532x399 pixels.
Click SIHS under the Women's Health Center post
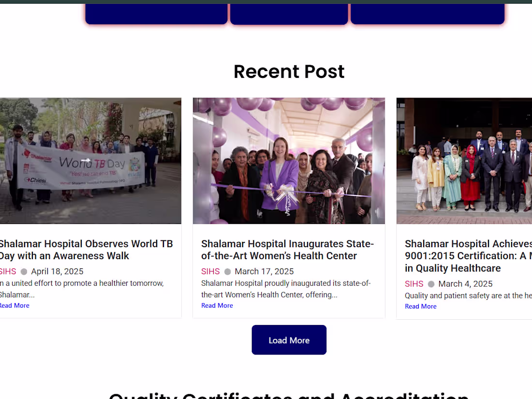point(210,271)
